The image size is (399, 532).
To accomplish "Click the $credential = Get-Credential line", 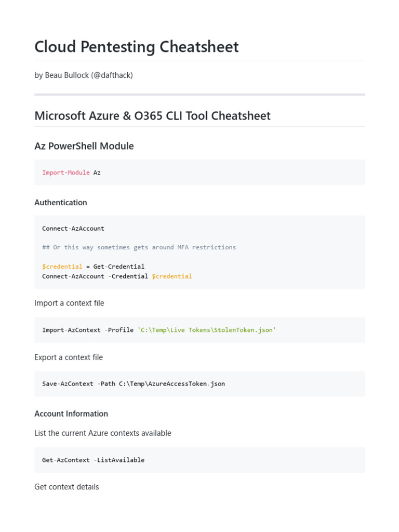I will [x=93, y=267].
